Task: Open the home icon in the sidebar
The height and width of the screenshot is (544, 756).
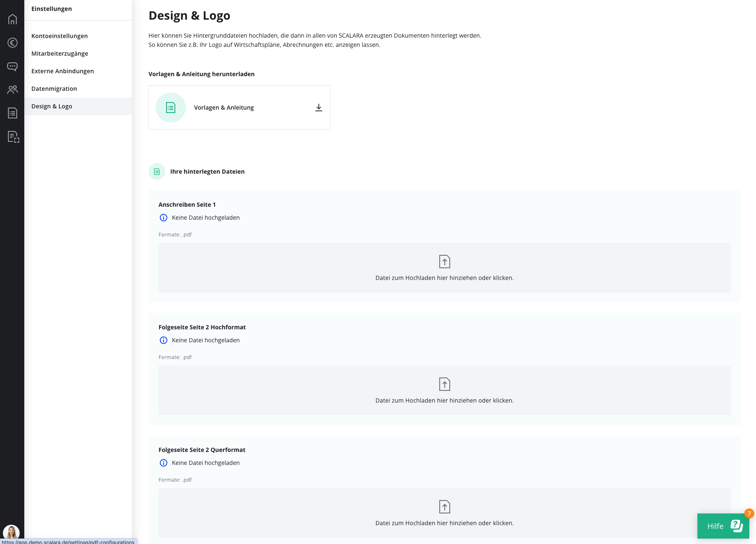Action: tap(13, 19)
